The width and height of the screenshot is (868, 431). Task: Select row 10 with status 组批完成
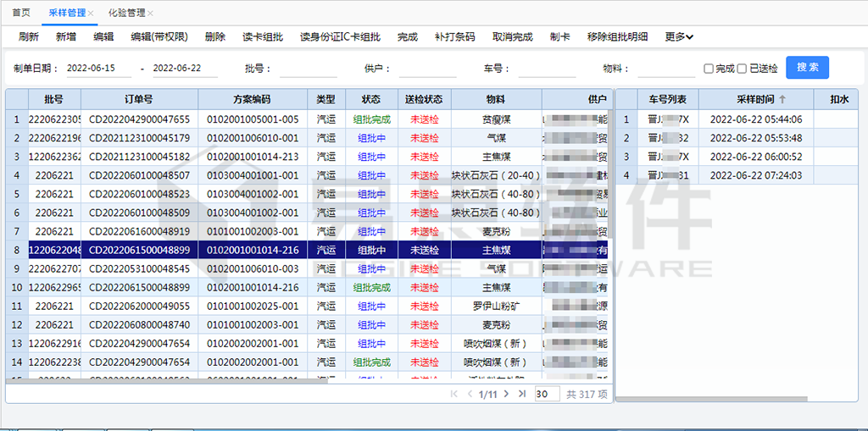(371, 287)
